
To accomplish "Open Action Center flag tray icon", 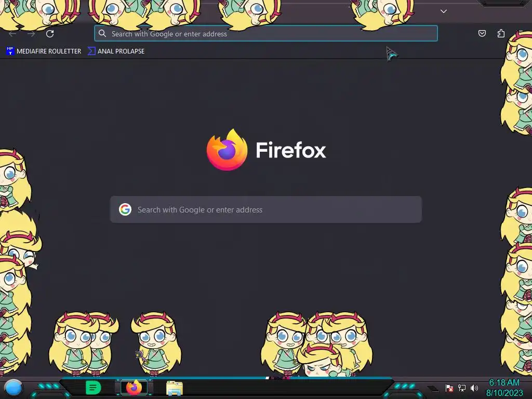I will click(x=449, y=388).
